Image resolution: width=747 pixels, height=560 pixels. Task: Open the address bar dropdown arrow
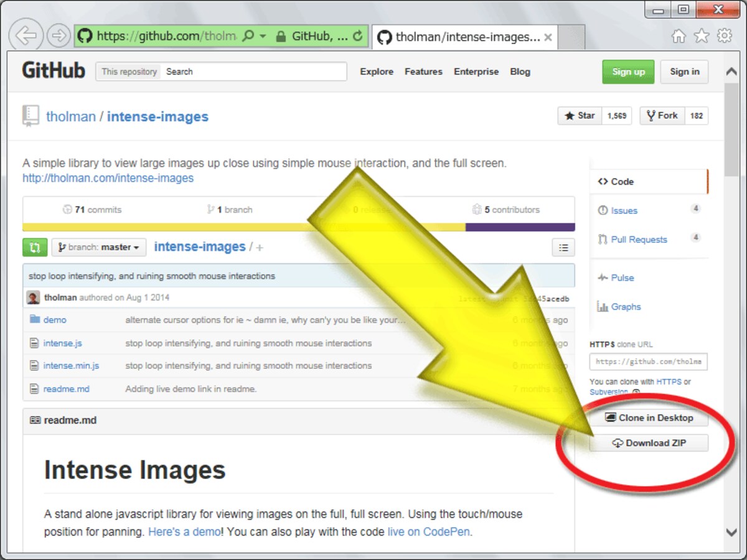263,36
